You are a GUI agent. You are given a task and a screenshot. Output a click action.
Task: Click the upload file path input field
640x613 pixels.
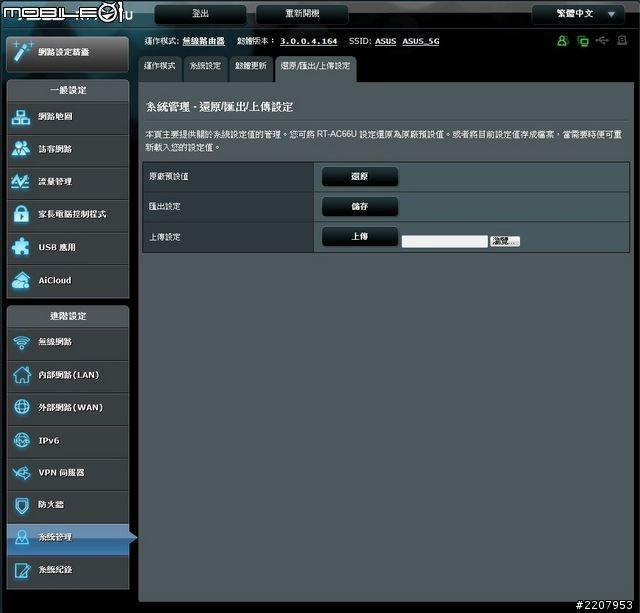point(444,241)
